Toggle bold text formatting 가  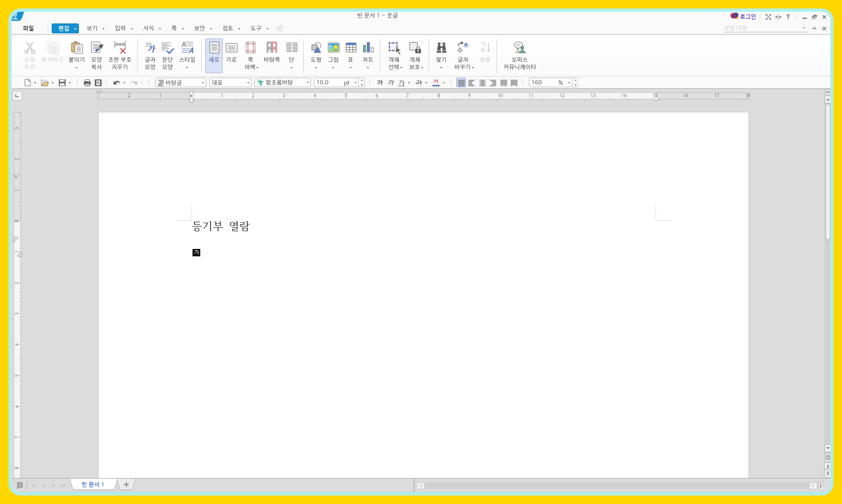380,82
